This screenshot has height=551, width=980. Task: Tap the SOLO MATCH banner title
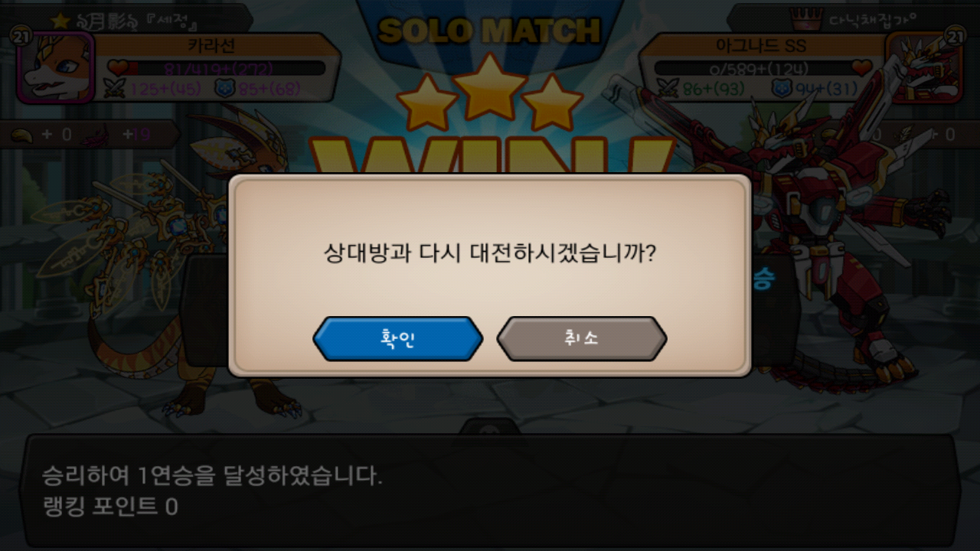pos(489,31)
